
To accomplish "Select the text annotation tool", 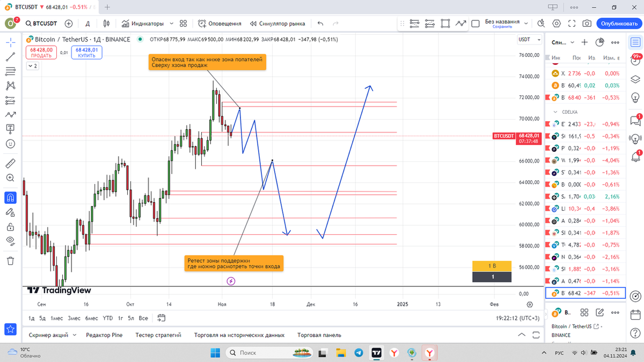I will click(10, 129).
